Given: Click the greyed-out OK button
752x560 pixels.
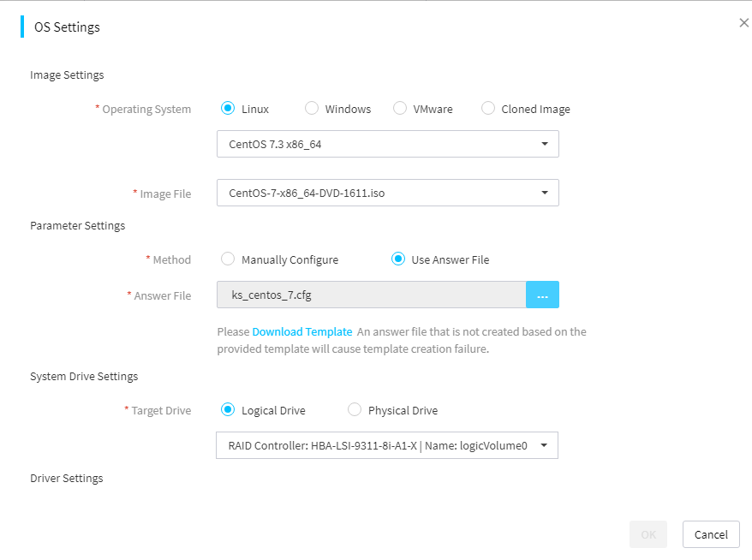Looking at the screenshot, I should 648,534.
